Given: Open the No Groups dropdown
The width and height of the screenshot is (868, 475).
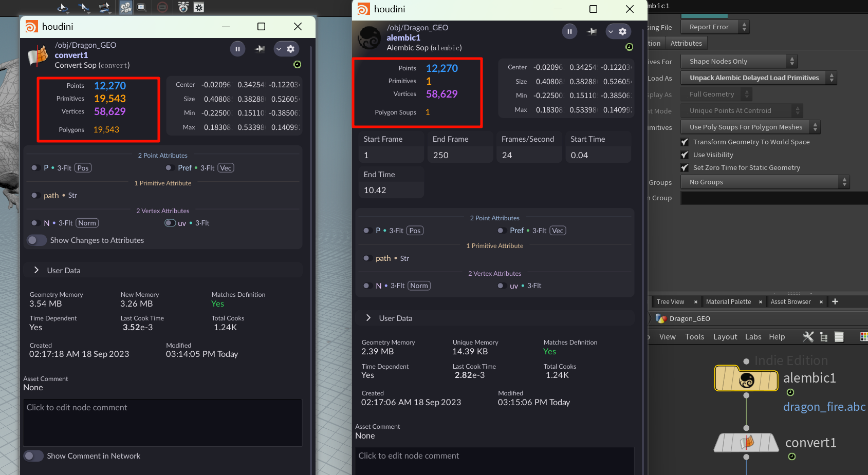Looking at the screenshot, I should [765, 182].
